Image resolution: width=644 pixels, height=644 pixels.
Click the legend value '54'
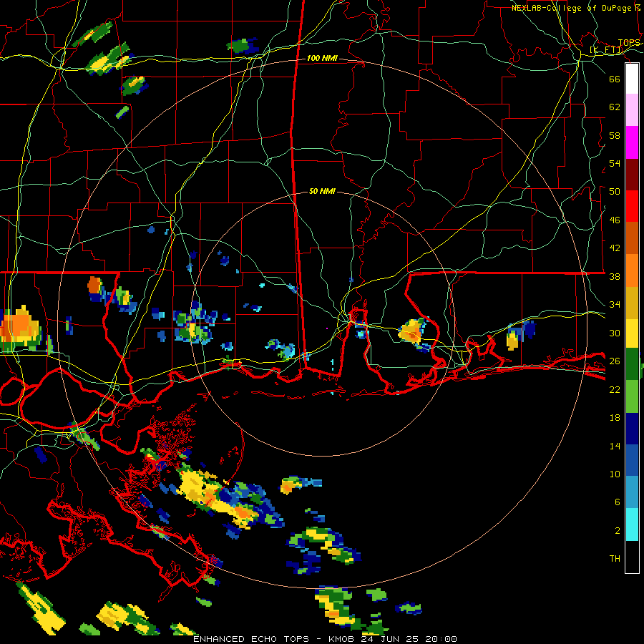coord(615,163)
